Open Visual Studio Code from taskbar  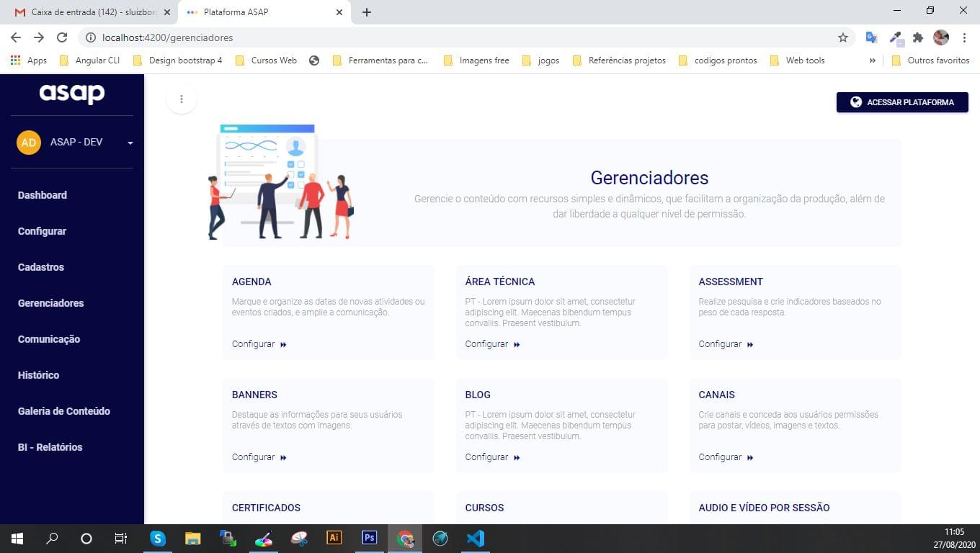pyautogui.click(x=475, y=539)
